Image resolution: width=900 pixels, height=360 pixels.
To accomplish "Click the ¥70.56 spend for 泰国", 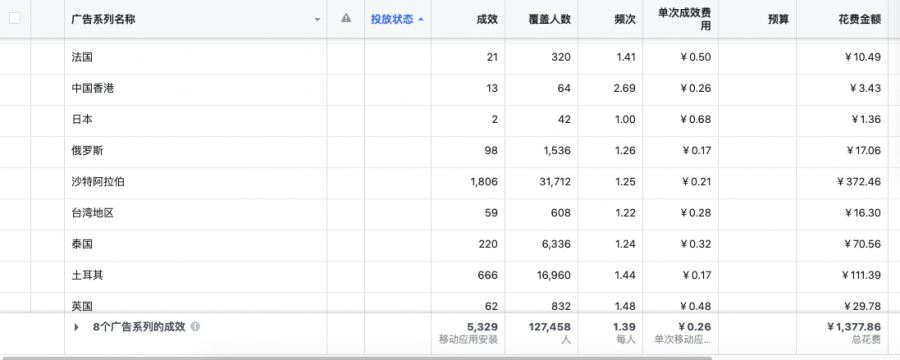I will click(863, 244).
